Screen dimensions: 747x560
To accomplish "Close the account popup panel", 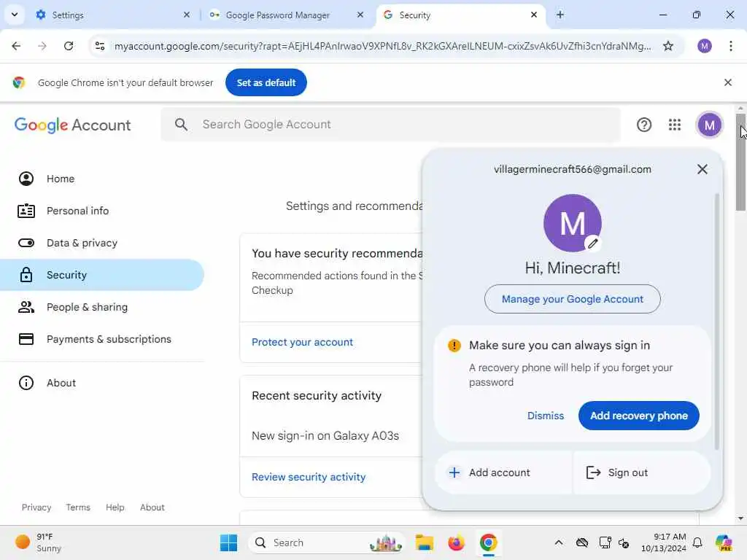I will pos(702,169).
